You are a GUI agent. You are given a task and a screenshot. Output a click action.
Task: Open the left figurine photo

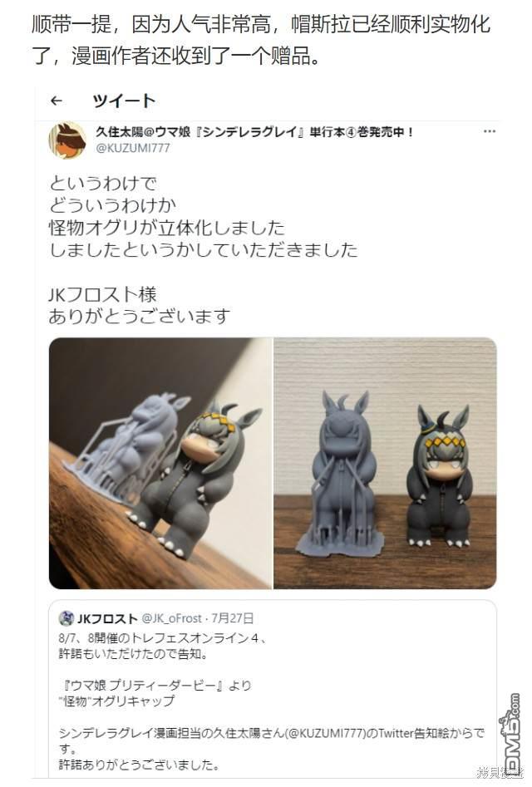click(160, 463)
